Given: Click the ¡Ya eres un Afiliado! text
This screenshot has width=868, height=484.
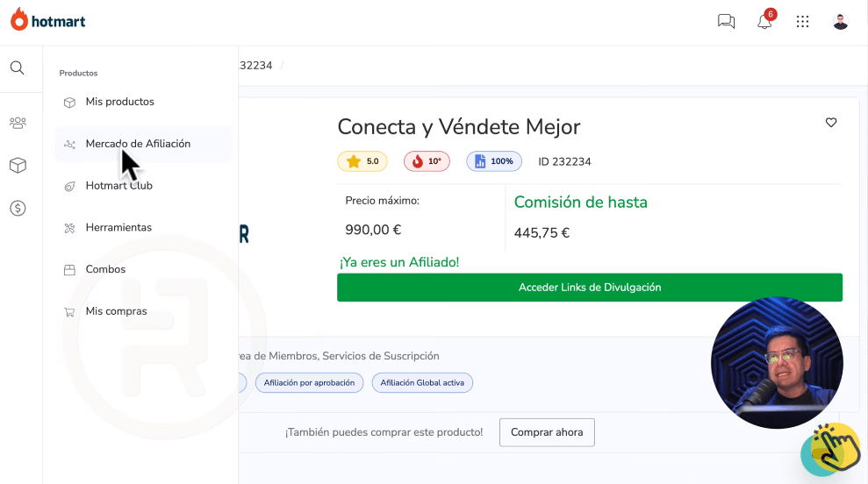Looking at the screenshot, I should click(x=399, y=262).
